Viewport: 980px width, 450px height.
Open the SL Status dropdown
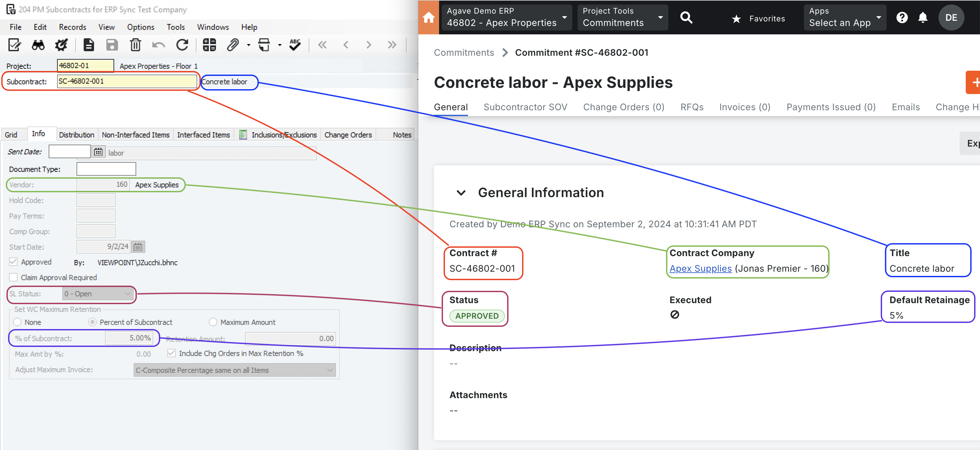click(x=98, y=294)
